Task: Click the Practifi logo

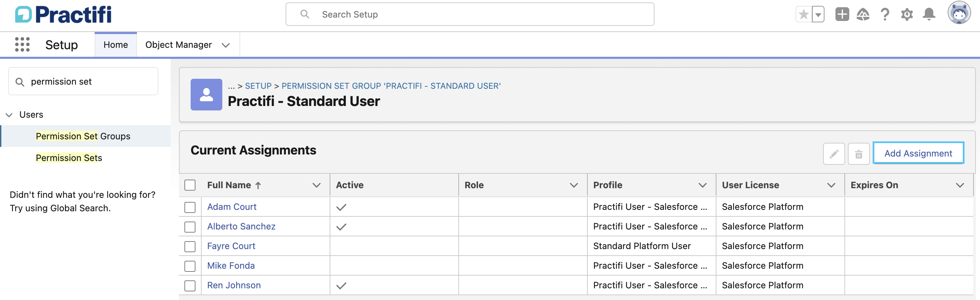Action: [63, 14]
